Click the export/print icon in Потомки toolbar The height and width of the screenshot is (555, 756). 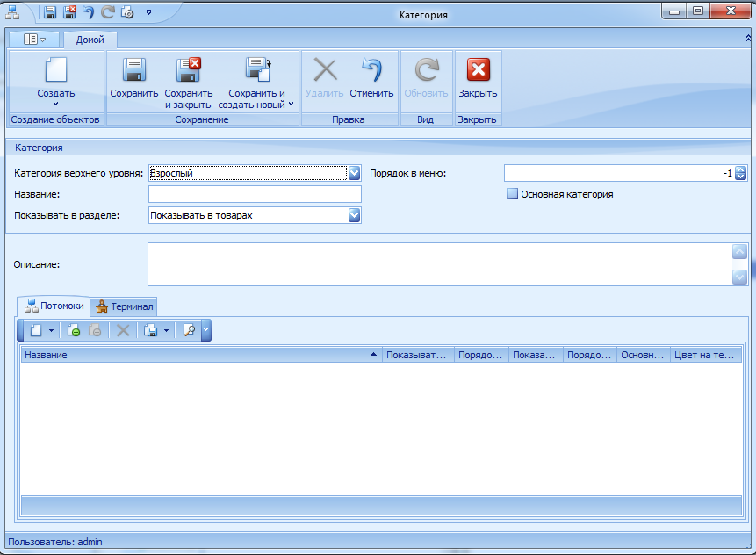pyautogui.click(x=151, y=330)
